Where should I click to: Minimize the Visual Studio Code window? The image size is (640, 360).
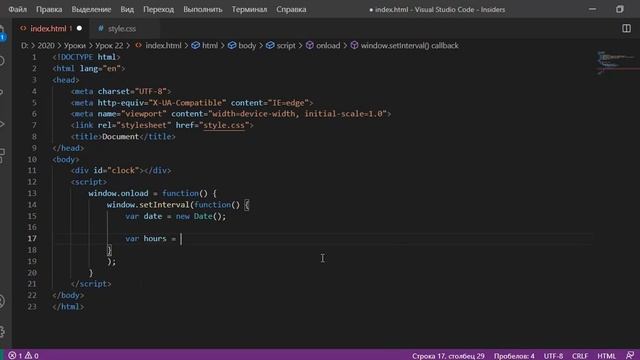click(x=592, y=9)
